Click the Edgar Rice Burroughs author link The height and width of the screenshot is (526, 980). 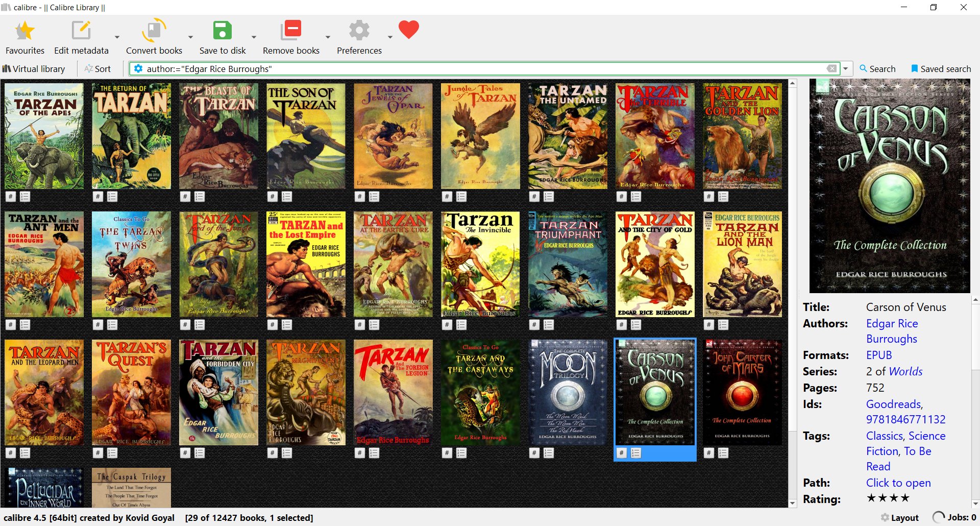[x=892, y=331]
